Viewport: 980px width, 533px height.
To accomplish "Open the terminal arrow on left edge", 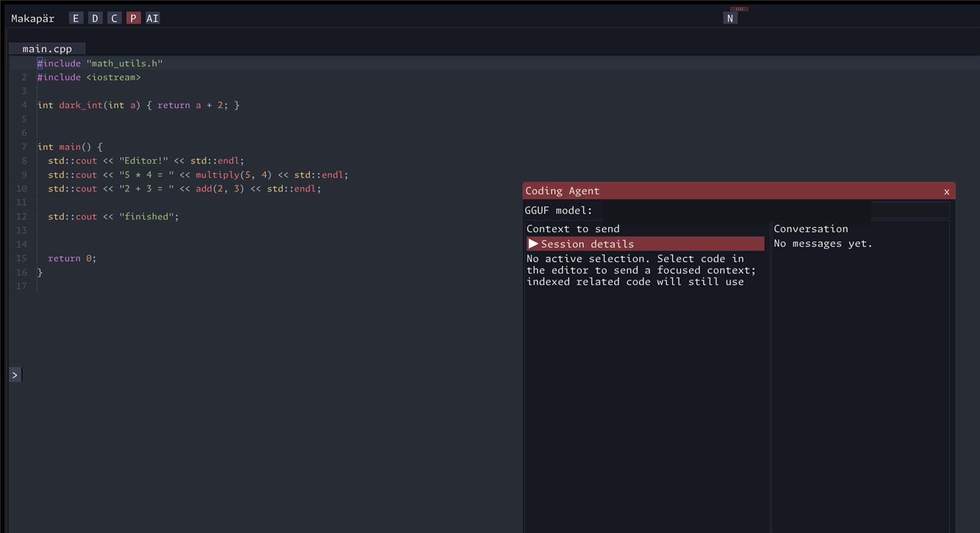I will tap(15, 375).
